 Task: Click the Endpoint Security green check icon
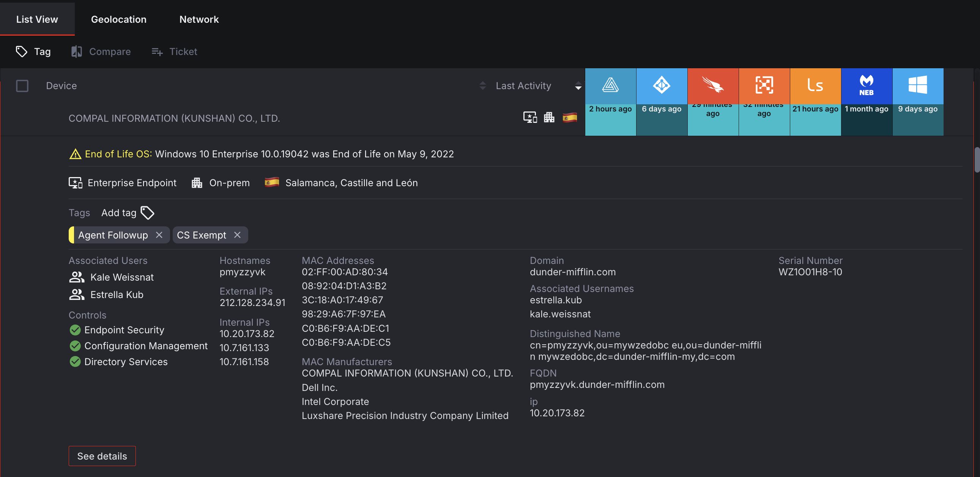pos(75,330)
